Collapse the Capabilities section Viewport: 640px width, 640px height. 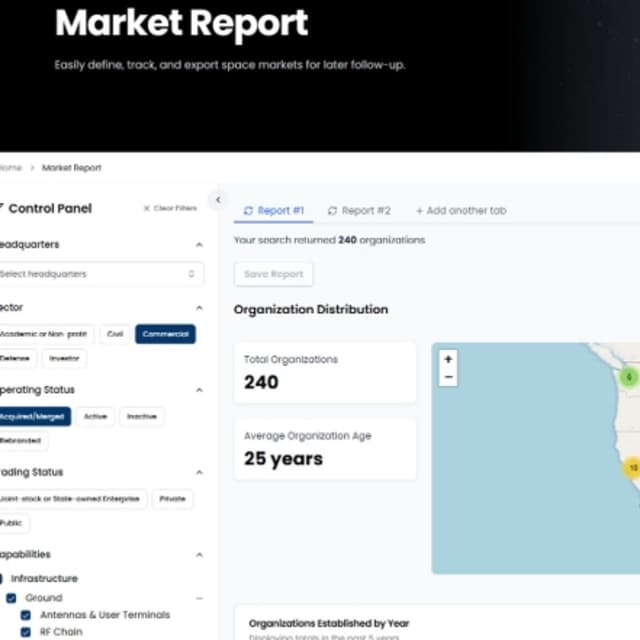coord(199,555)
